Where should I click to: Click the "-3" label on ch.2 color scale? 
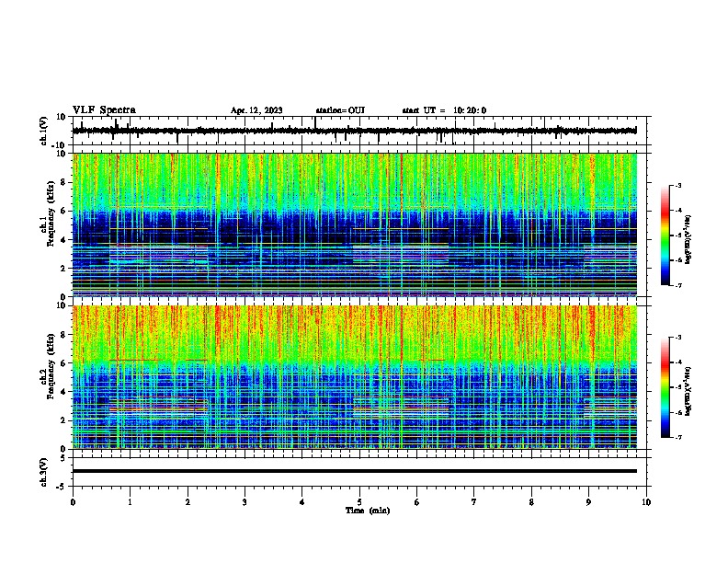tap(678, 338)
